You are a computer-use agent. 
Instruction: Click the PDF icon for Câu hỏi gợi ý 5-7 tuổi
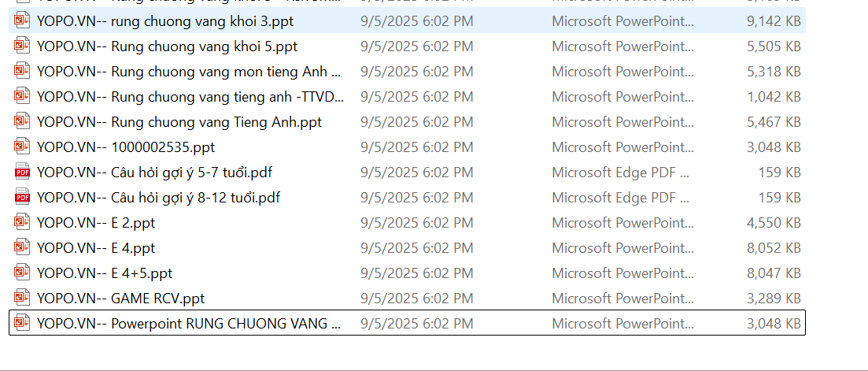22,173
